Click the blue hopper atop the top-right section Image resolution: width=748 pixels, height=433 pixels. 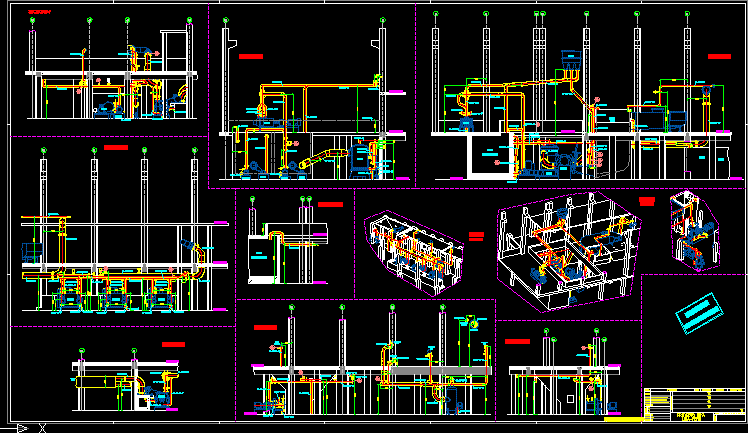(x=571, y=57)
